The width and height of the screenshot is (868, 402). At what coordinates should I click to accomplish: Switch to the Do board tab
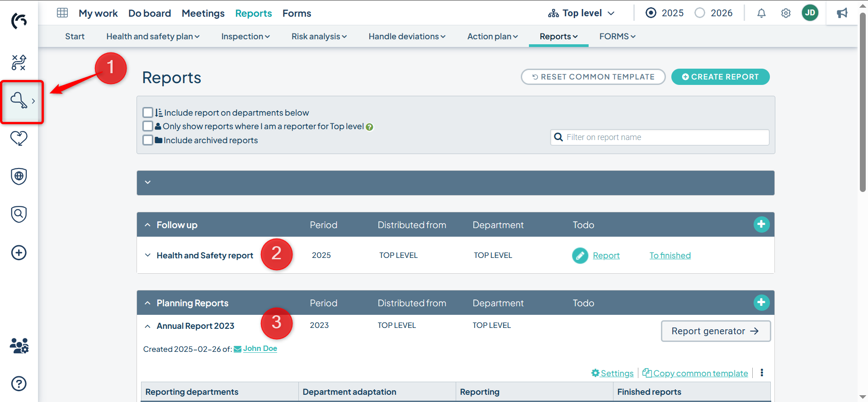150,14
